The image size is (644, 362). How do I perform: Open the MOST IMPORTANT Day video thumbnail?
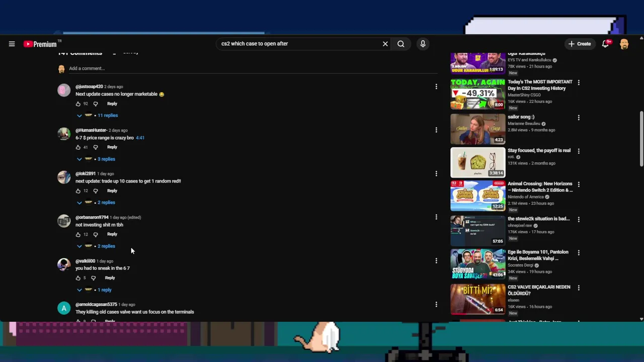(x=477, y=94)
